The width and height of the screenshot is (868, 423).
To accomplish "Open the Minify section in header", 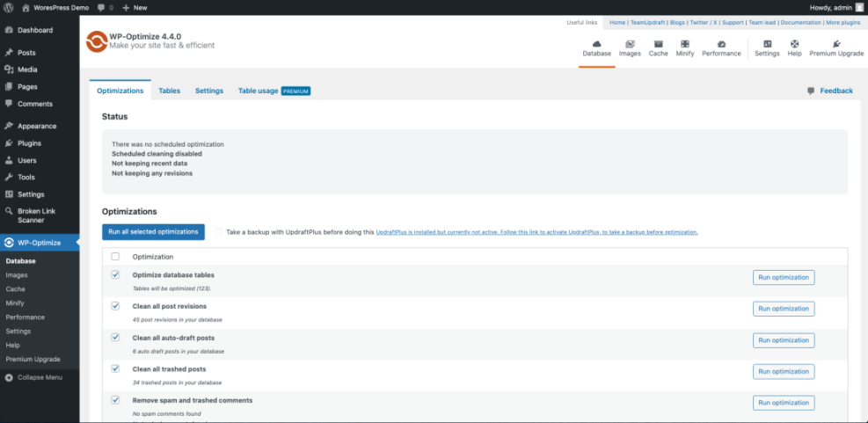I will pos(685,48).
